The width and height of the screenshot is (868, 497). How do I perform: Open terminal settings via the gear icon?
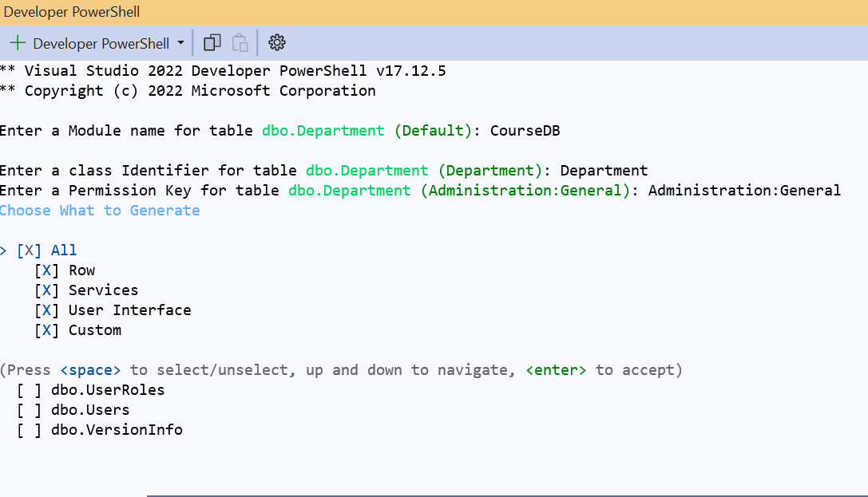(x=276, y=42)
